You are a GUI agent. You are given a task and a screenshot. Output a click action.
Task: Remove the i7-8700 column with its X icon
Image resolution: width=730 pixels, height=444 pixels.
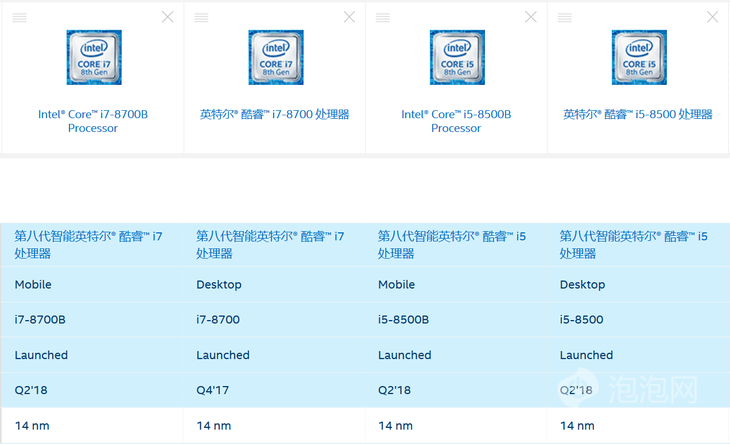pos(349,17)
